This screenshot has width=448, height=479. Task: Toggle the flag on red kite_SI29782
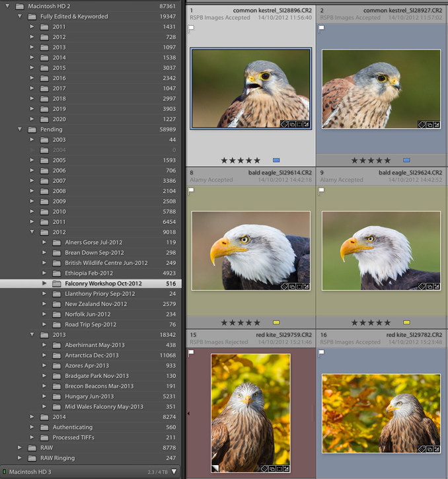click(x=322, y=353)
